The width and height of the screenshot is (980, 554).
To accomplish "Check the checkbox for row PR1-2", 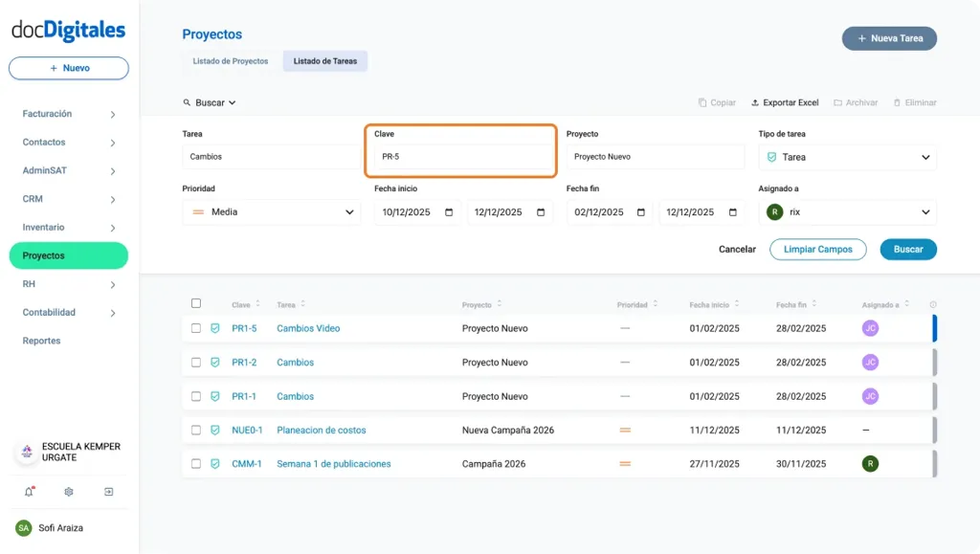I will 196,363.
